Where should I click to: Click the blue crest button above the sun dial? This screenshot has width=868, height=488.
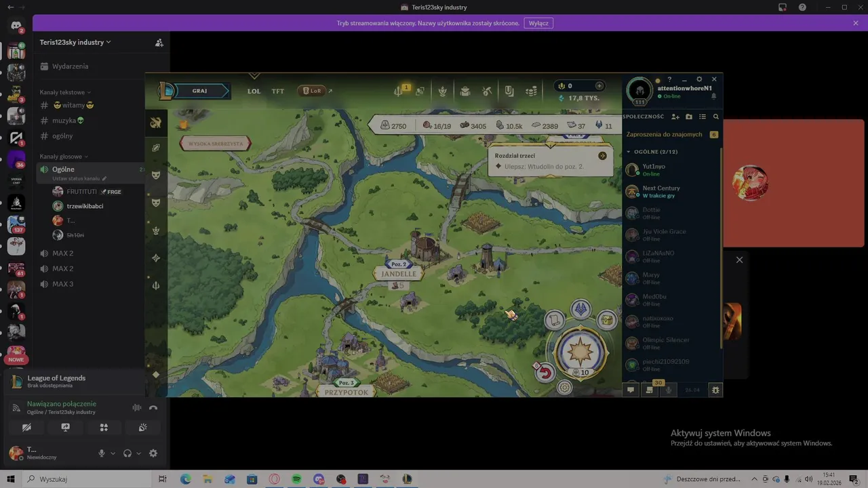coord(580,309)
